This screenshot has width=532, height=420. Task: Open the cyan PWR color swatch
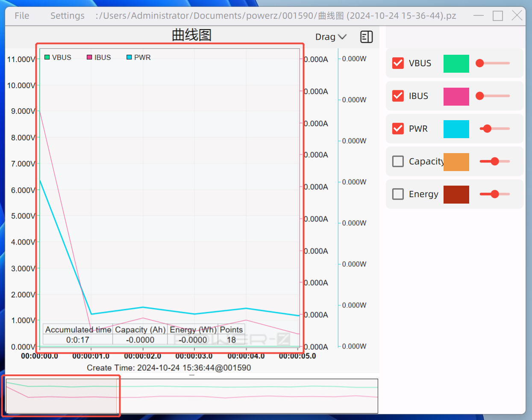pos(456,129)
